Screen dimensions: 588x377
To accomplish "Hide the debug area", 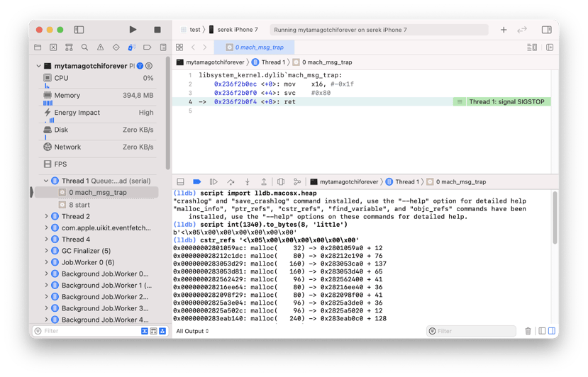I will pos(180,181).
